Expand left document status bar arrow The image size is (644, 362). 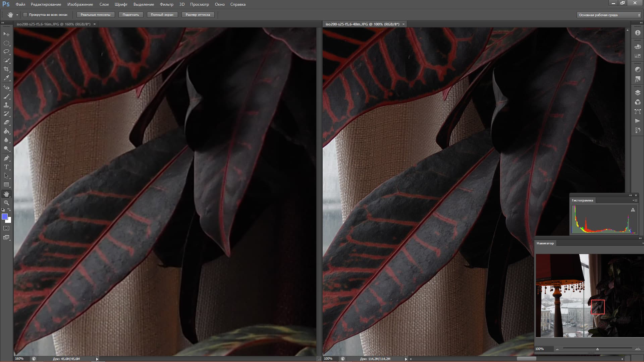click(97, 359)
